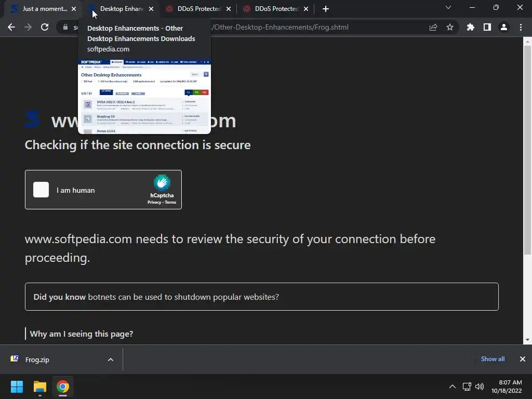Open the Windows Start menu
Viewport: 532px width, 399px height.
17,387
